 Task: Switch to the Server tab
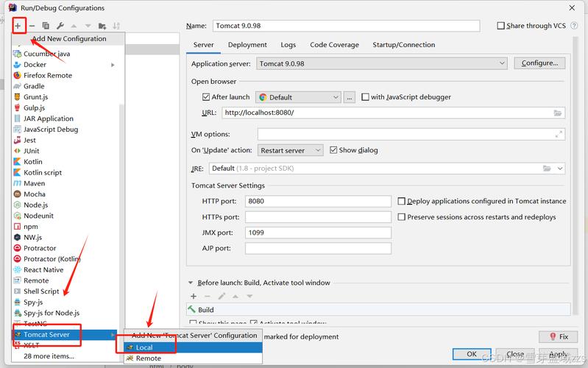(x=204, y=45)
